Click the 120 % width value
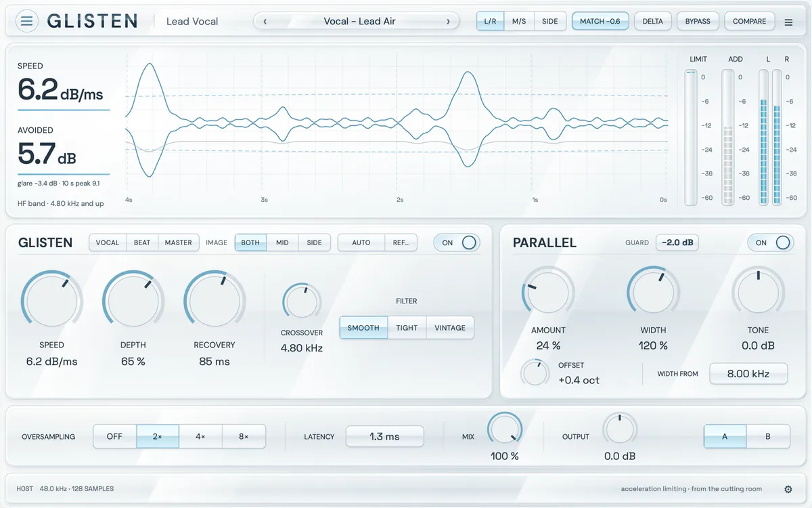 pyautogui.click(x=654, y=345)
